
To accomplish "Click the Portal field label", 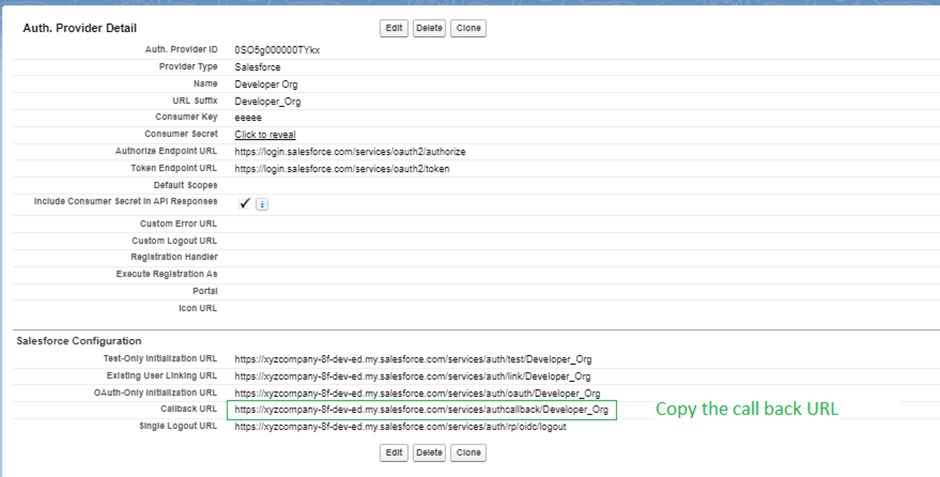I will (205, 291).
